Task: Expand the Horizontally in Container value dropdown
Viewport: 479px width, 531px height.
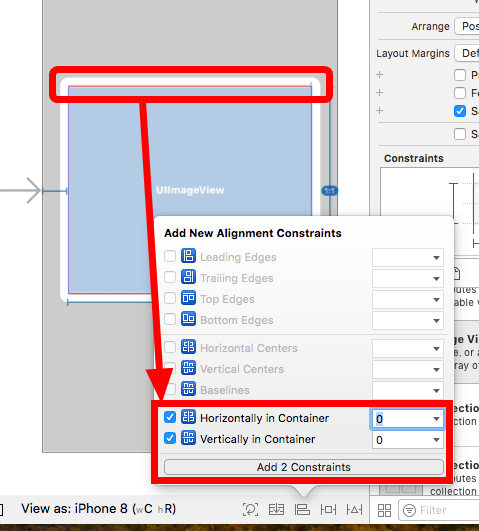Action: pyautogui.click(x=436, y=419)
